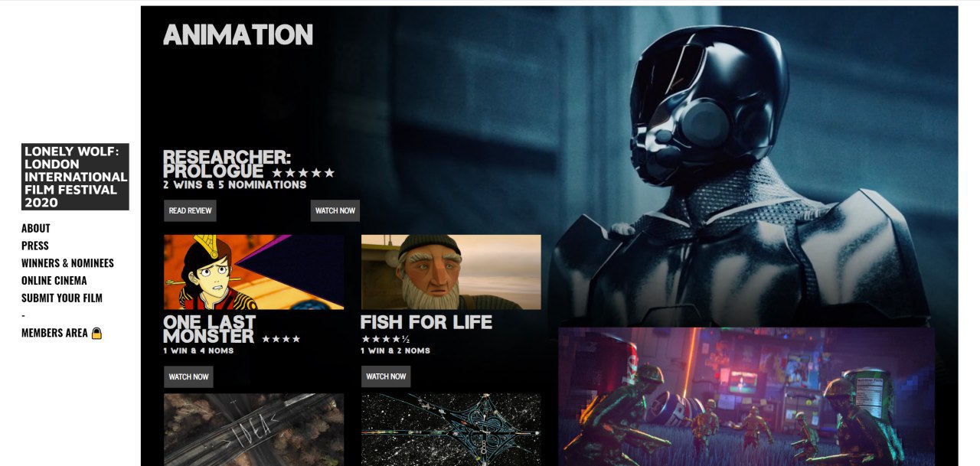Open the About page

pyautogui.click(x=36, y=228)
